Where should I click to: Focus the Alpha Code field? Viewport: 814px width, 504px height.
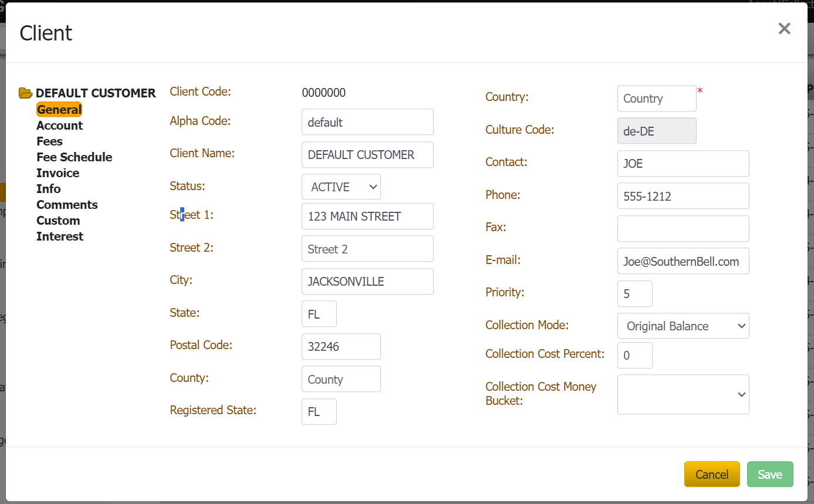[367, 123]
